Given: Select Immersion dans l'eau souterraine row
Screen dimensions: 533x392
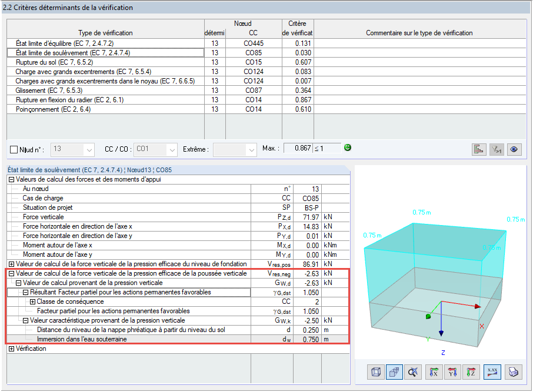Looking at the screenshot, I should (x=178, y=339).
